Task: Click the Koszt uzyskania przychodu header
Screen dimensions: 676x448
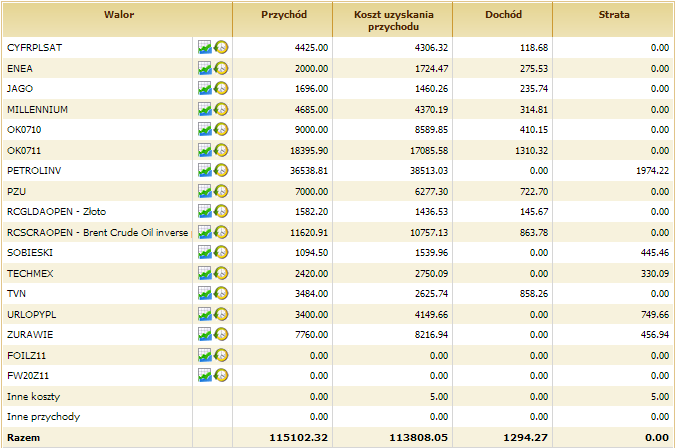Action: pos(393,20)
